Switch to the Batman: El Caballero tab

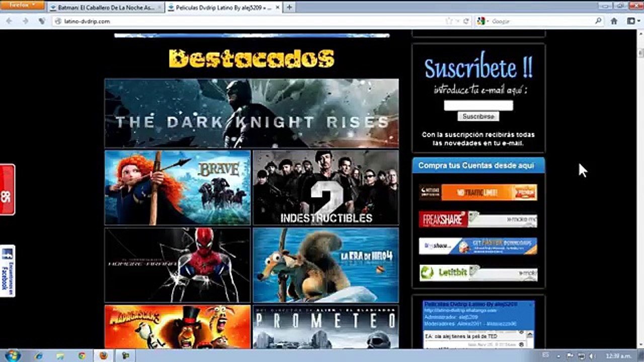pos(106,8)
